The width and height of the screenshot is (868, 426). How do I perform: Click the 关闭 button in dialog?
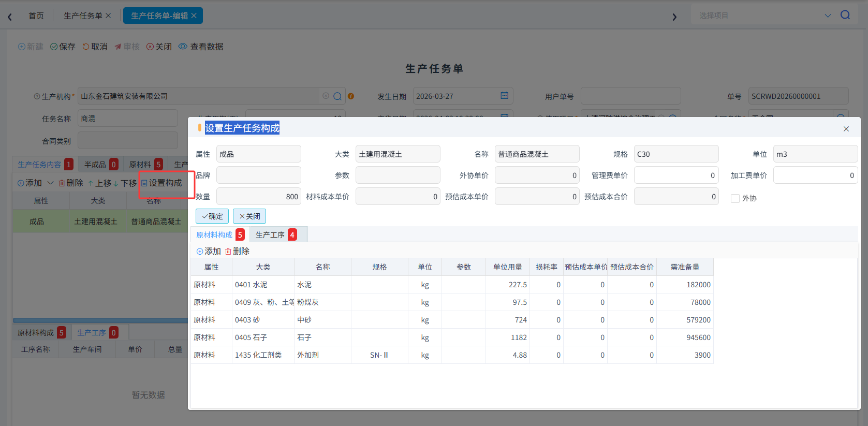point(249,216)
